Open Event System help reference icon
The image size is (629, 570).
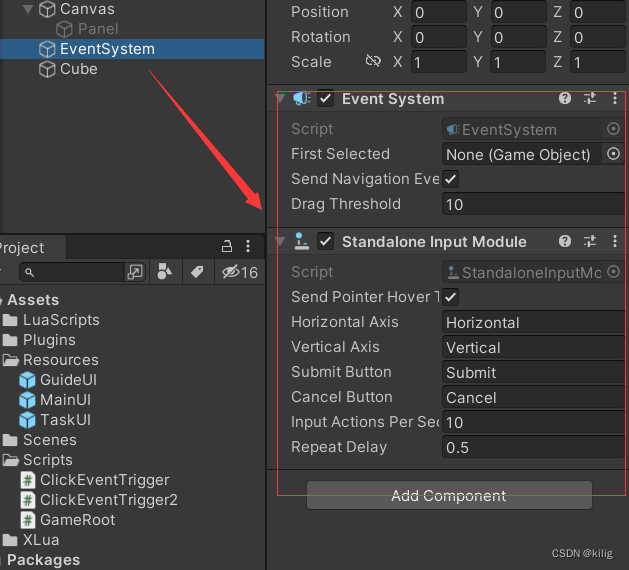(x=565, y=99)
